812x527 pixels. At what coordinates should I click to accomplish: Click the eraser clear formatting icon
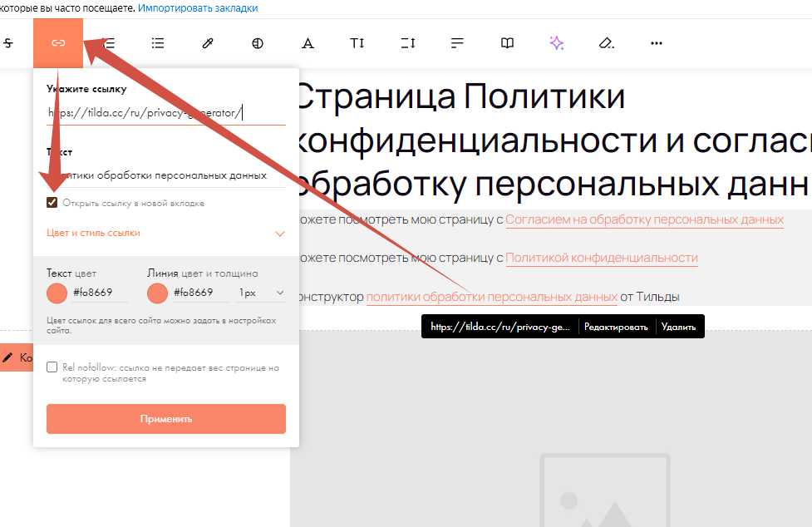(607, 43)
